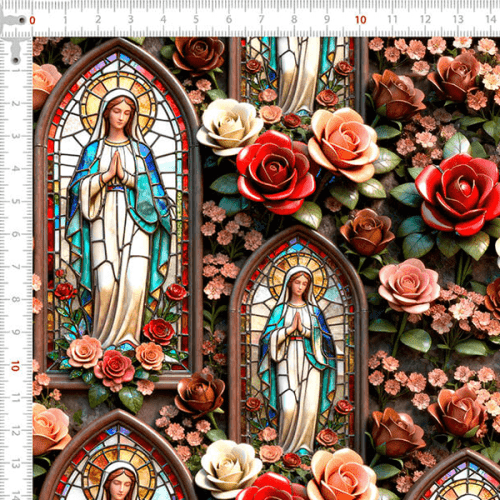This screenshot has height=500, width=500.
Task: Click the number 2 on the left ruler
Action: tap(15, 103)
